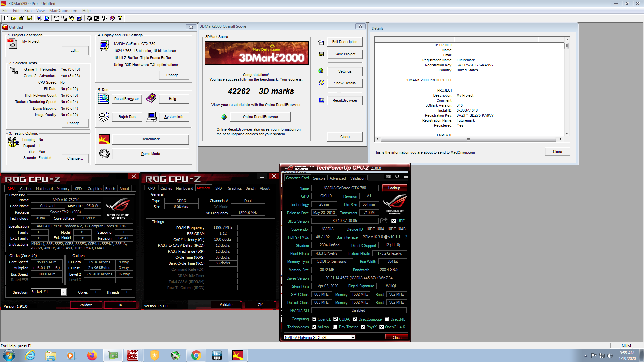Click the New project toolbar icon
Image resolution: width=644 pixels, height=362 pixels.
(x=6, y=18)
